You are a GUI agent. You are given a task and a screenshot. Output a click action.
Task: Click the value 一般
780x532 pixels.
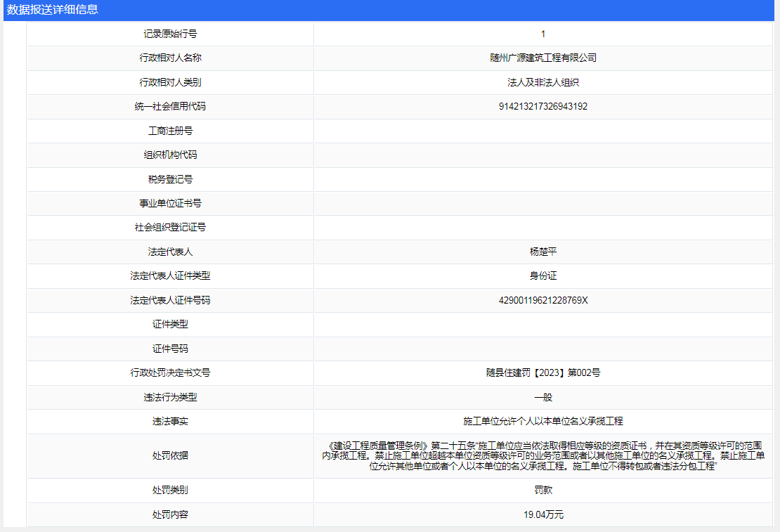pos(542,397)
